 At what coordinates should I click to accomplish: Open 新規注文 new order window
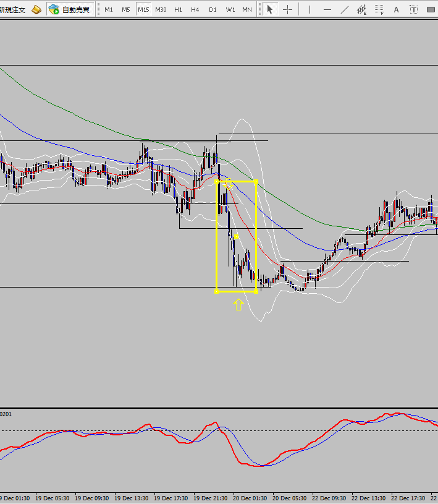pyautogui.click(x=12, y=9)
